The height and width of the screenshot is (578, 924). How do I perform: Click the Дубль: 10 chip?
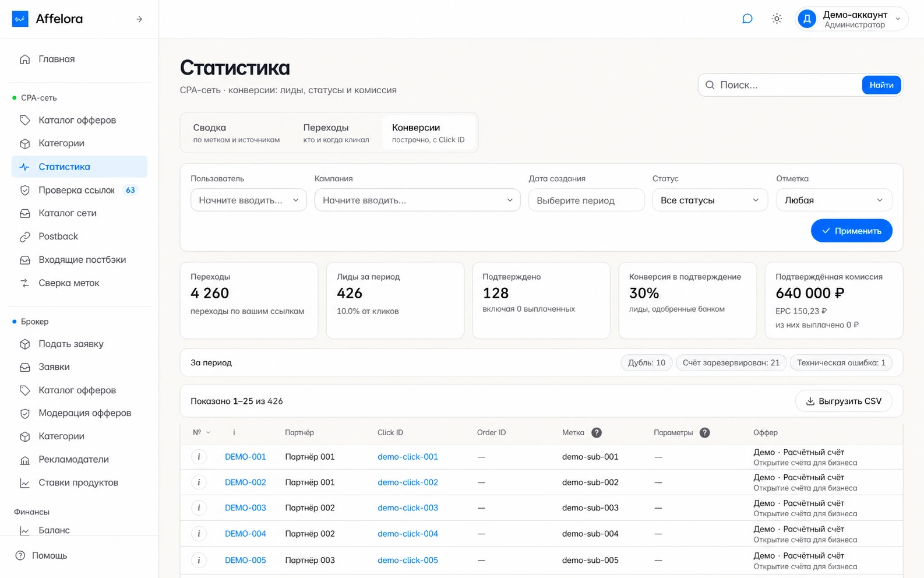(647, 362)
